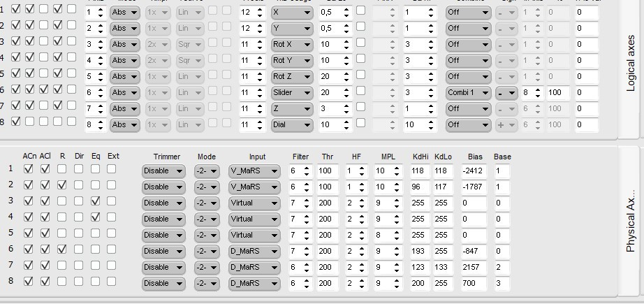
Task: Uncheck Eq checkbox on physical axis 4
Action: [x=95, y=217]
